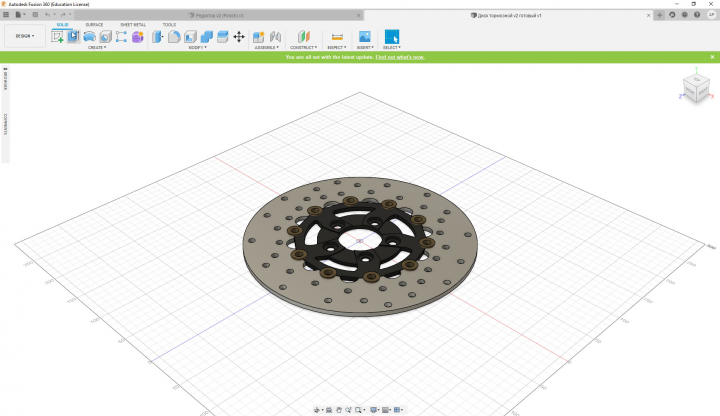Click the RIGHT face of the ViewCube
Screen dimensions: 720x416
[703, 92]
